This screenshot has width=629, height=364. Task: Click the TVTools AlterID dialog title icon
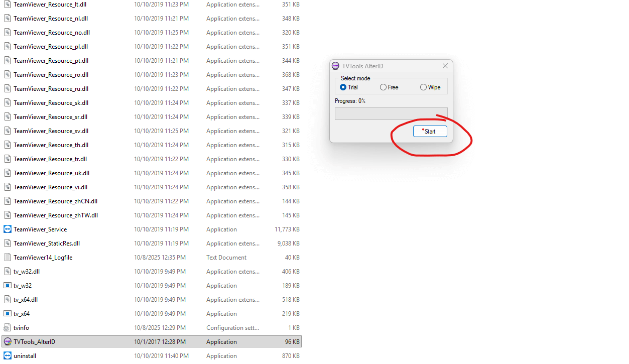[336, 66]
